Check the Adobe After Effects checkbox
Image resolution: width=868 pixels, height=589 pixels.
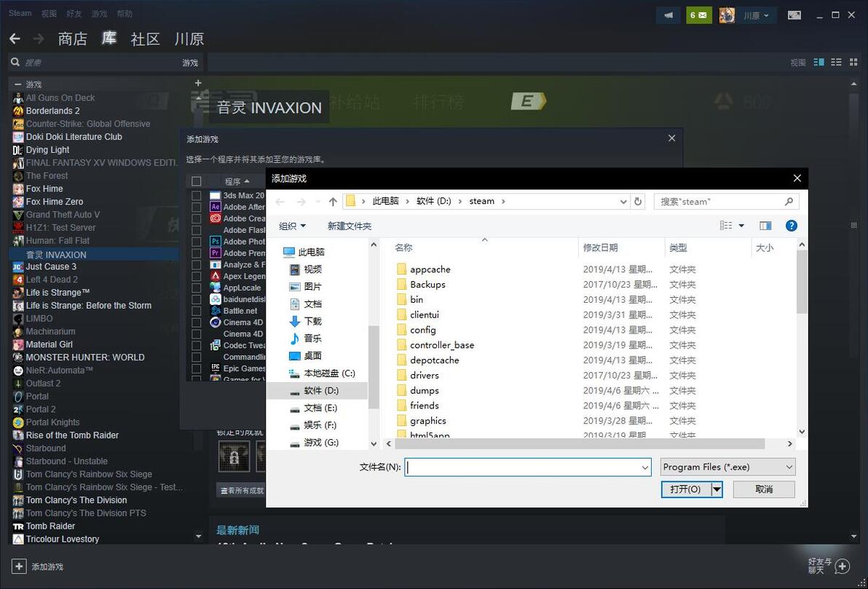tap(196, 207)
